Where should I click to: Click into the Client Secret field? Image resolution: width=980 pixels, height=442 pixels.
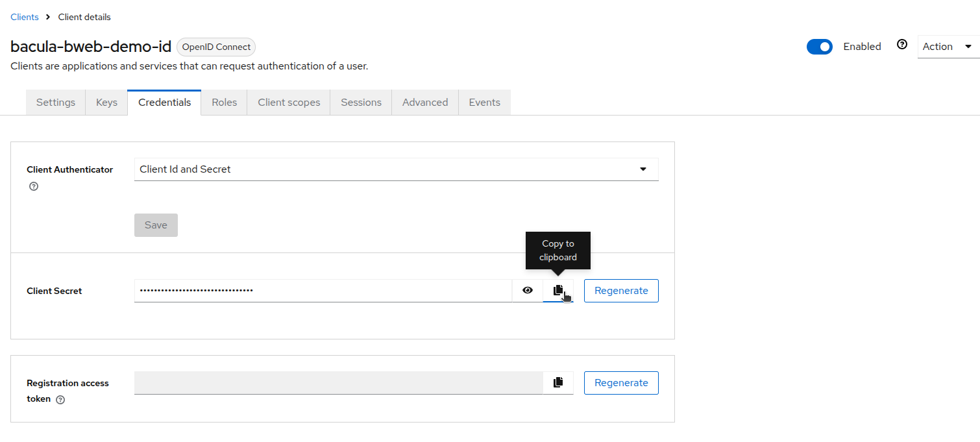tap(323, 291)
